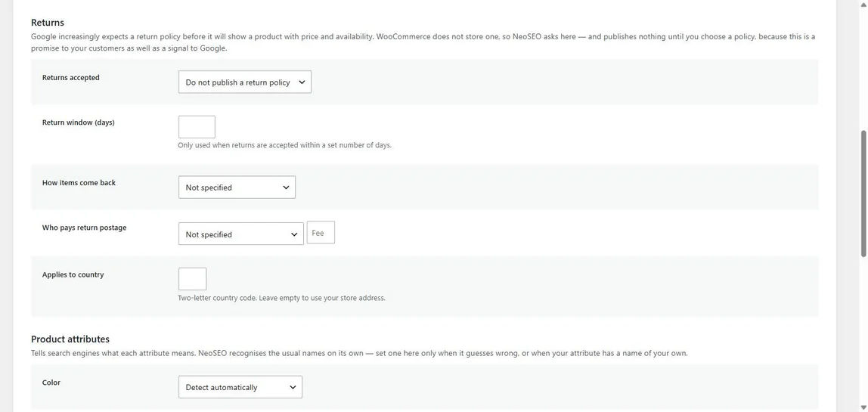Click the return postage Fee field
This screenshot has width=868, height=412.
[321, 233]
